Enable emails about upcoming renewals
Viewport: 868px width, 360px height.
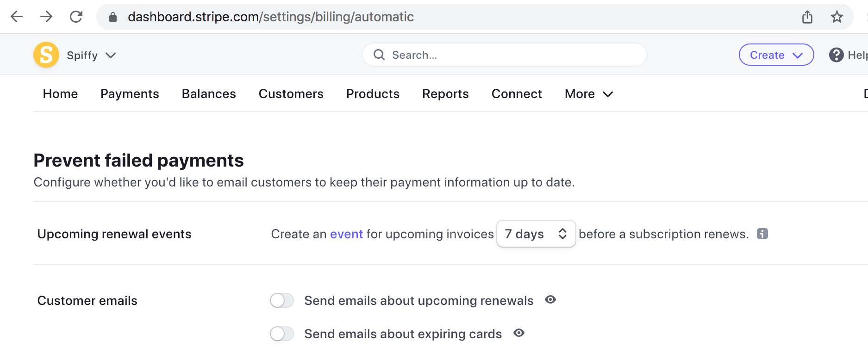282,300
